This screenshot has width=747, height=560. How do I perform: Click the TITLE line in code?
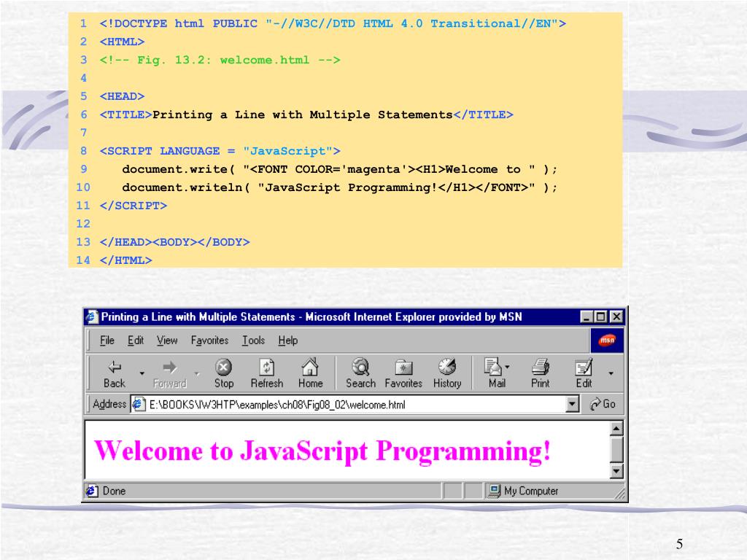(x=306, y=114)
